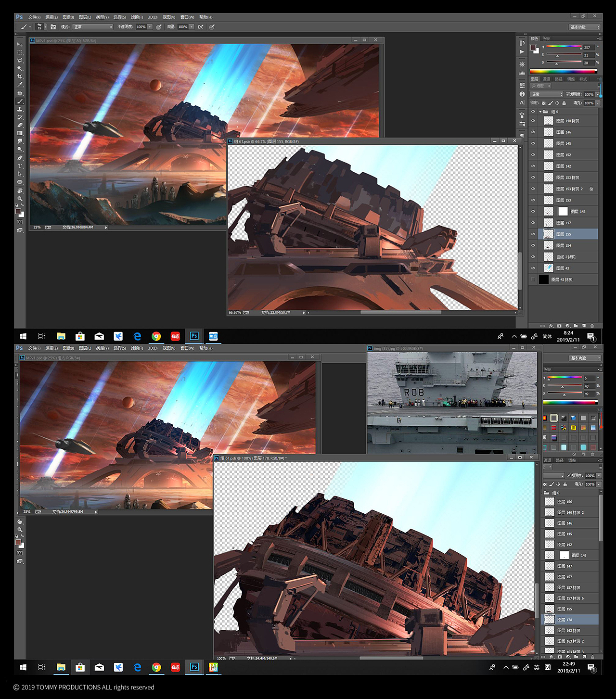Select the Pen tool

tap(20, 158)
